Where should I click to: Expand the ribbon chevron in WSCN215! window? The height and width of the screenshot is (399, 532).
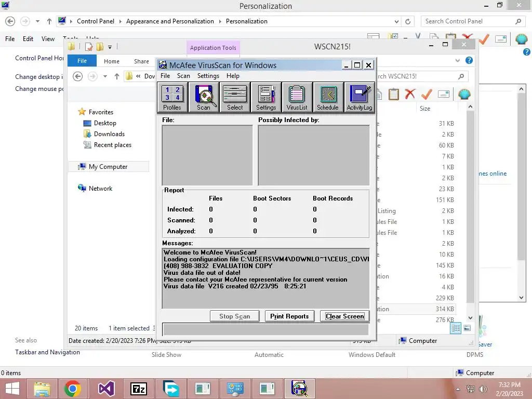point(457,60)
